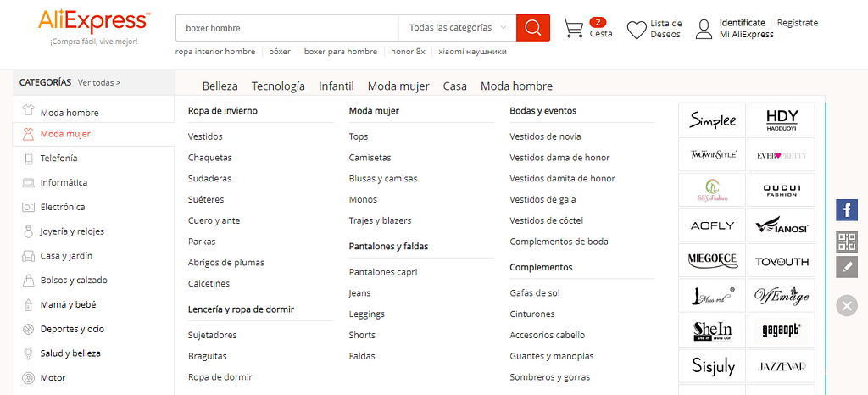Open the SheIn brand logo
The image size is (868, 395).
pos(712,331)
